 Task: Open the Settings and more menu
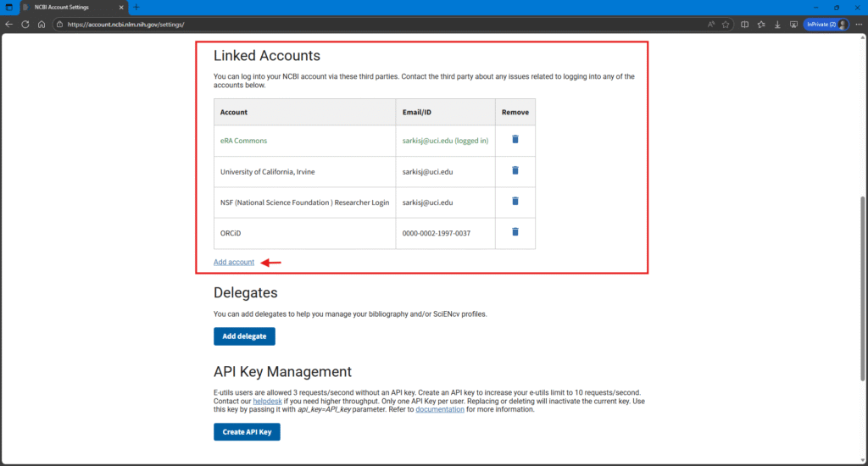[857, 25]
